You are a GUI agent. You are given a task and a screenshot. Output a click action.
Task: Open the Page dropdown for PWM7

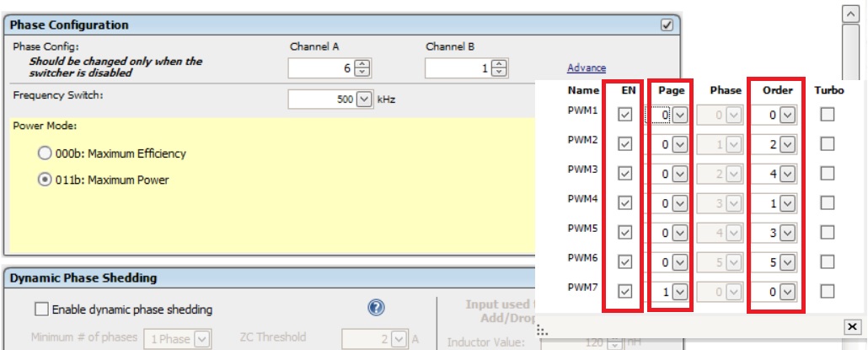[679, 292]
